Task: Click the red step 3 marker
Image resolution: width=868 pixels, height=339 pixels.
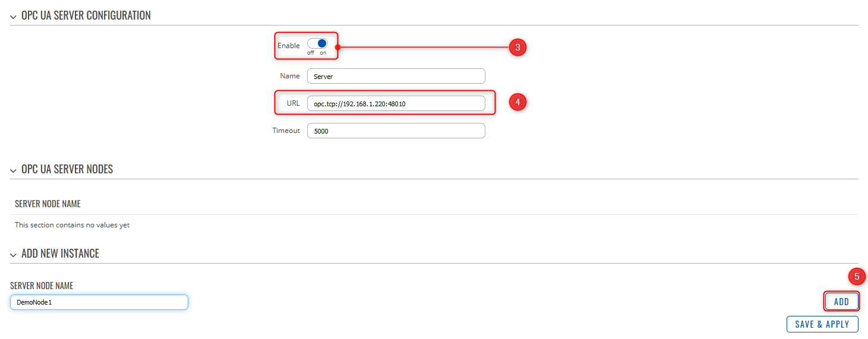Action: click(517, 47)
